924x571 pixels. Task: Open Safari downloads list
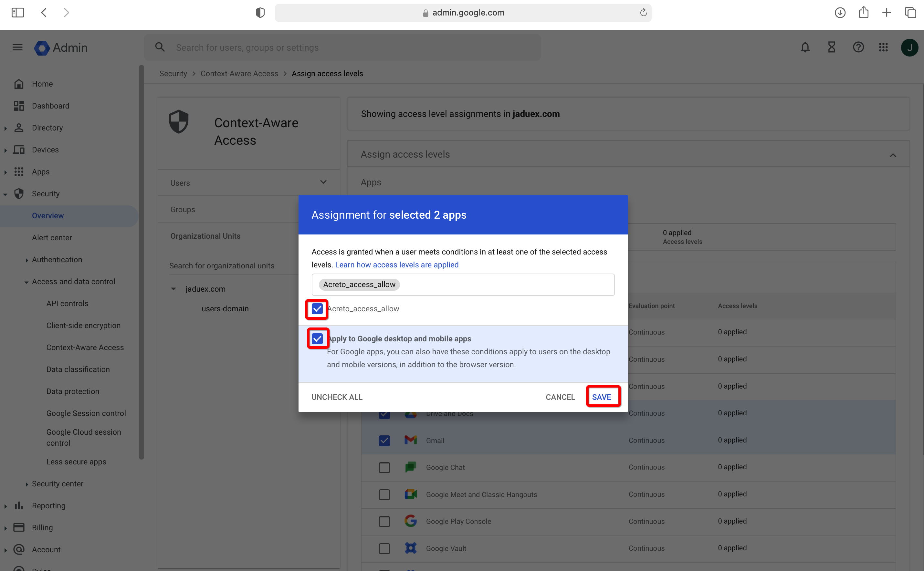840,13
